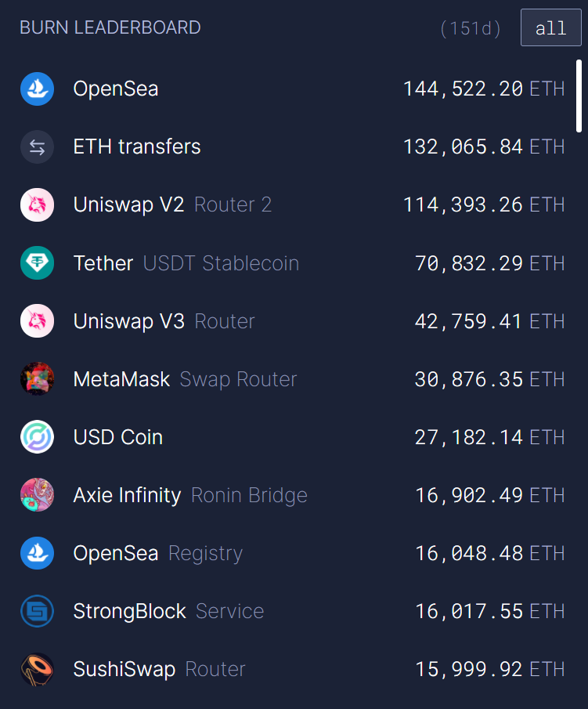This screenshot has width=588, height=709.
Task: Toggle the 'all' time frame button
Action: click(551, 27)
